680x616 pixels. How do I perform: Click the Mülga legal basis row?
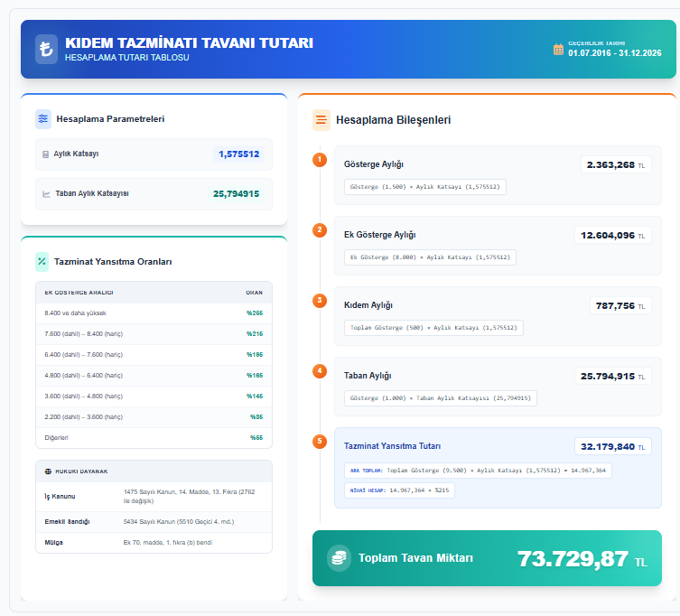(x=154, y=543)
